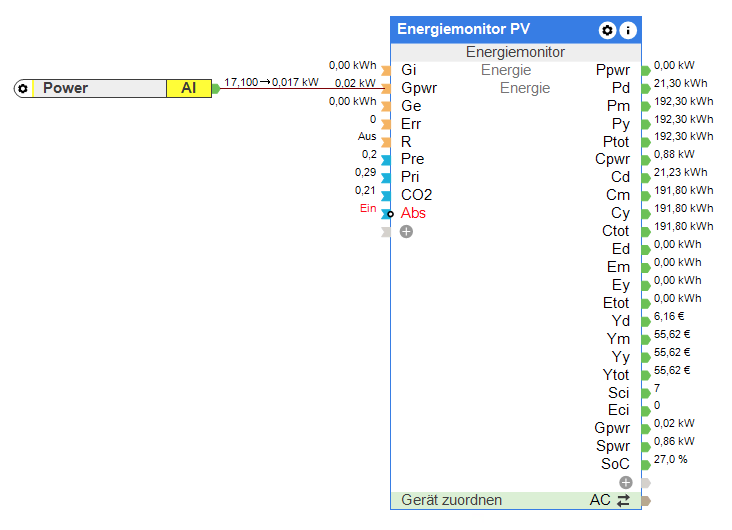Screen dimensions: 732x530
Task: Click R input connector
Action: tap(386, 142)
